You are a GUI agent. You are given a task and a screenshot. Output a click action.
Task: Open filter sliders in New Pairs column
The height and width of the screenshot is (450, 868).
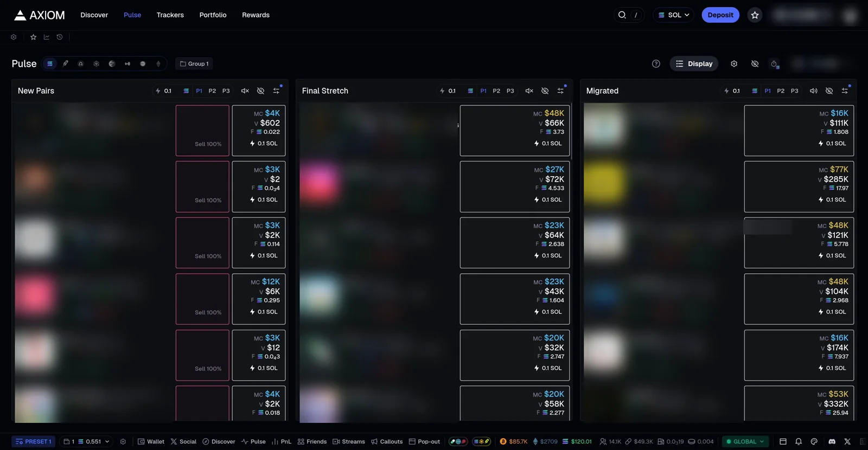[x=276, y=91]
